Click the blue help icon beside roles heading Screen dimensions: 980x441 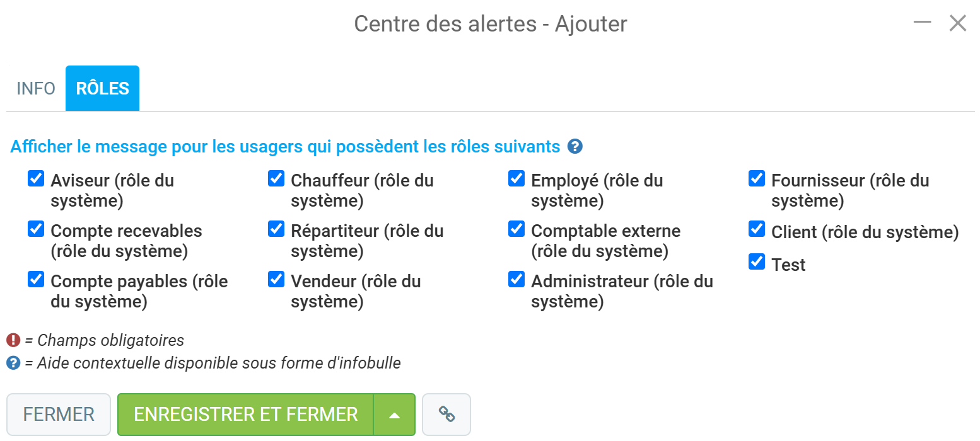point(575,147)
